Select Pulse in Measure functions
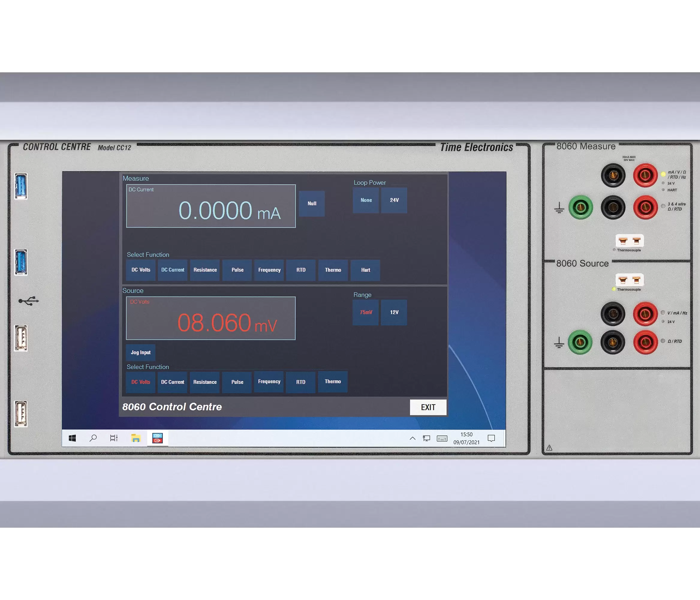 (237, 270)
